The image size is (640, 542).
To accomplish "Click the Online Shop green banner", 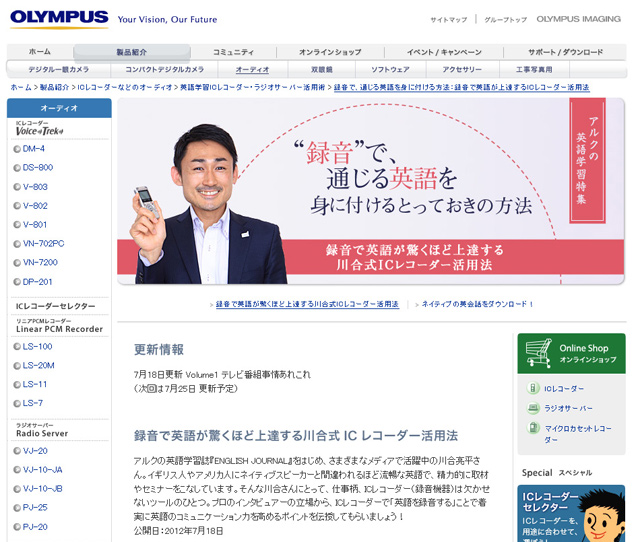I will coord(571,353).
